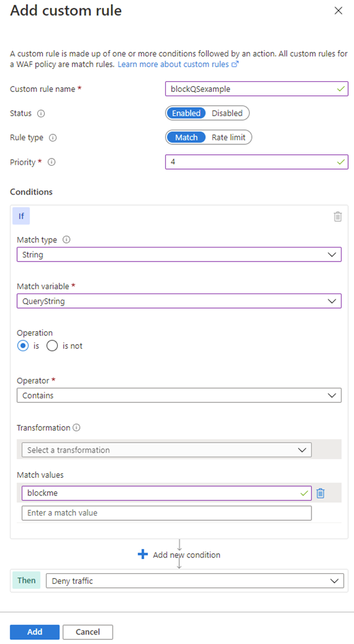Click the Add button

pos(34,632)
